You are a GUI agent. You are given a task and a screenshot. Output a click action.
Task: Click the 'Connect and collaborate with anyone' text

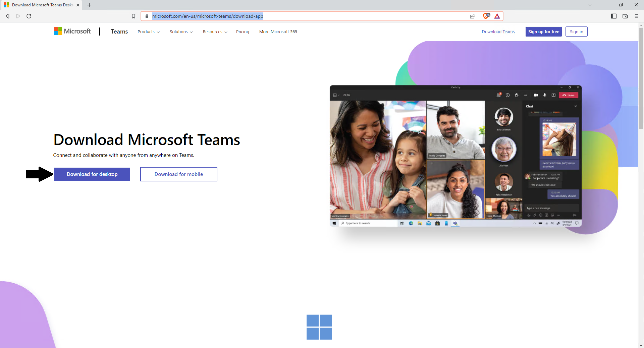coord(123,155)
